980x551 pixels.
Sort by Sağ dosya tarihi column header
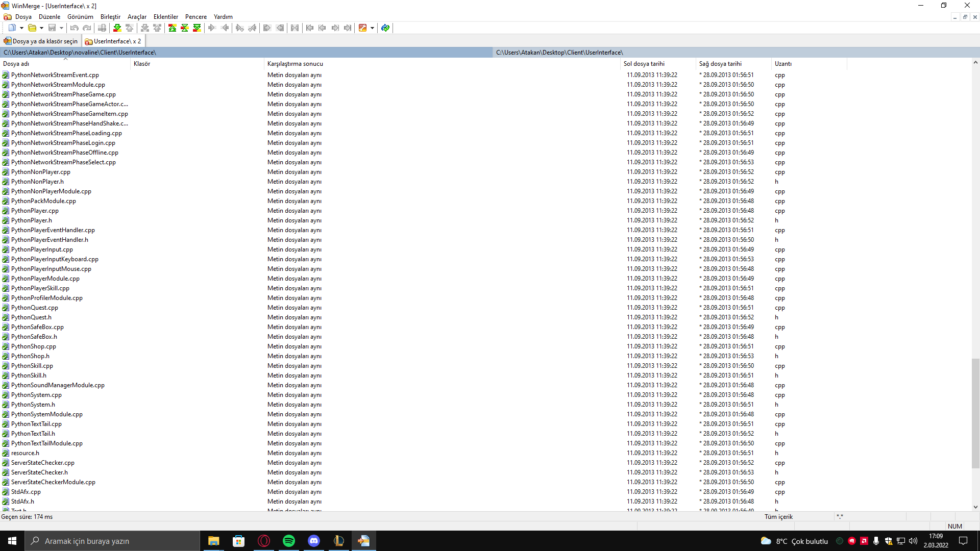(x=720, y=64)
